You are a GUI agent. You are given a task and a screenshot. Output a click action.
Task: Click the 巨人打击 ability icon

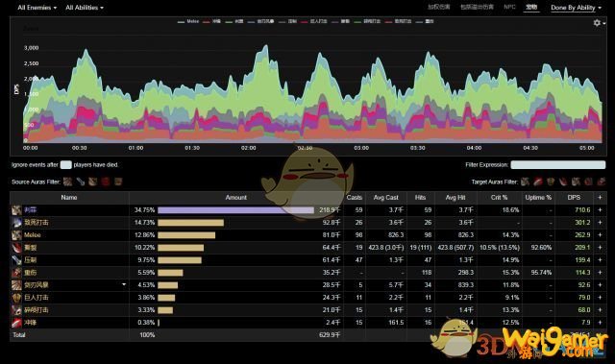click(16, 298)
